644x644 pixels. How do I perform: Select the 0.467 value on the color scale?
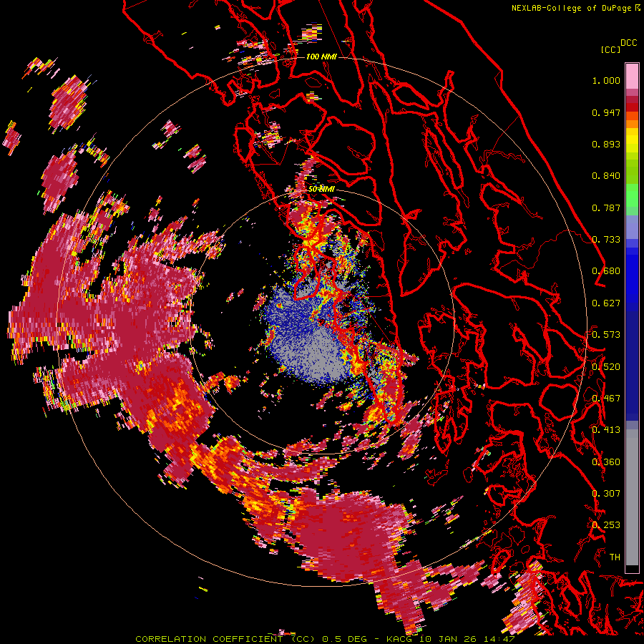point(606,399)
